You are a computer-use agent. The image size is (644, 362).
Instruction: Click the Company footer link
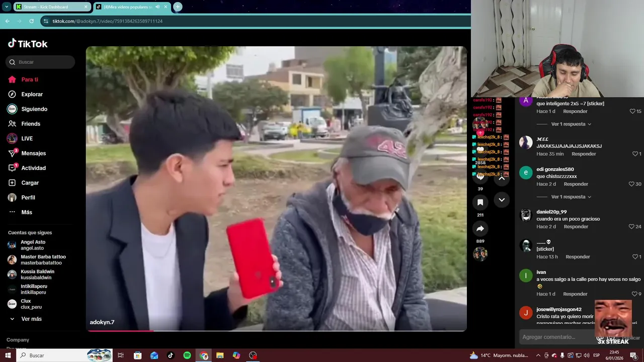click(18, 340)
